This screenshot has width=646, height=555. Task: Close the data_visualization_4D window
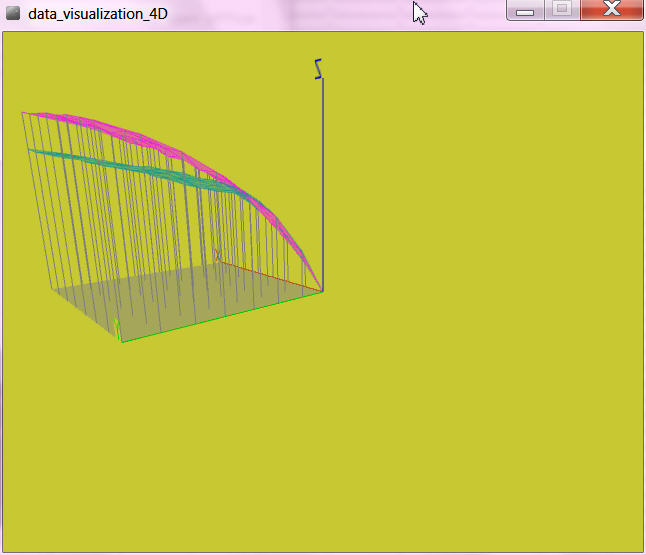click(612, 10)
